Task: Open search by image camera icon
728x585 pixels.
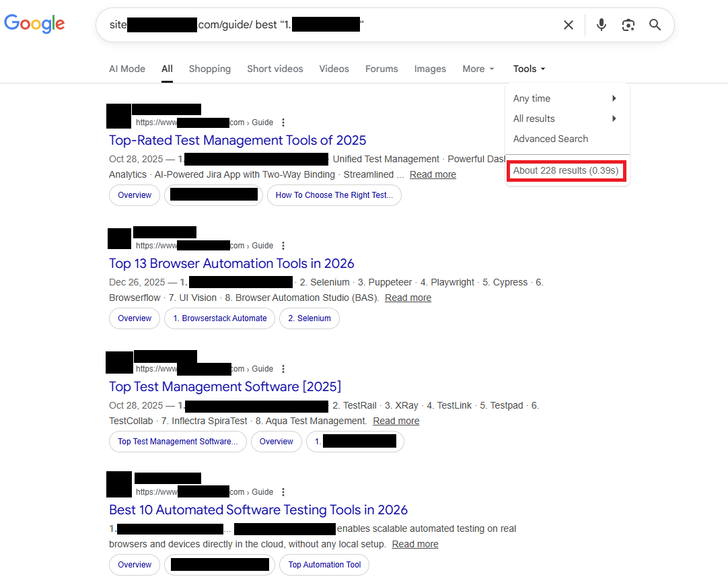Action: pos(628,25)
